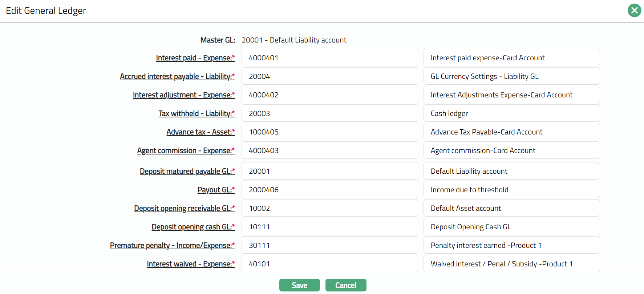Open the Premature penalty - Income/Expense label
The height and width of the screenshot is (294, 644).
coord(172,246)
